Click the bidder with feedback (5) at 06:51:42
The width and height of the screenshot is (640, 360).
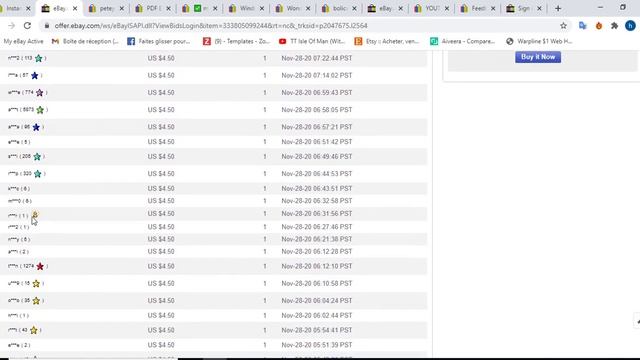click(x=19, y=142)
